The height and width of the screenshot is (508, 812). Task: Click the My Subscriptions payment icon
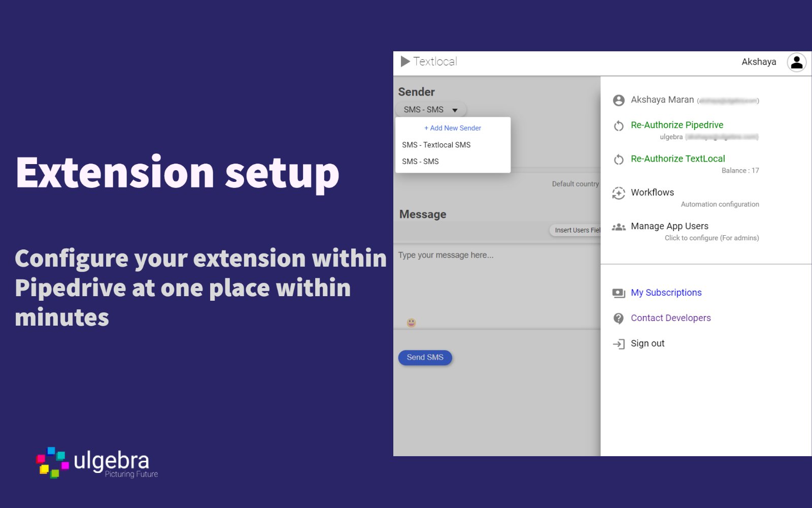pyautogui.click(x=619, y=293)
